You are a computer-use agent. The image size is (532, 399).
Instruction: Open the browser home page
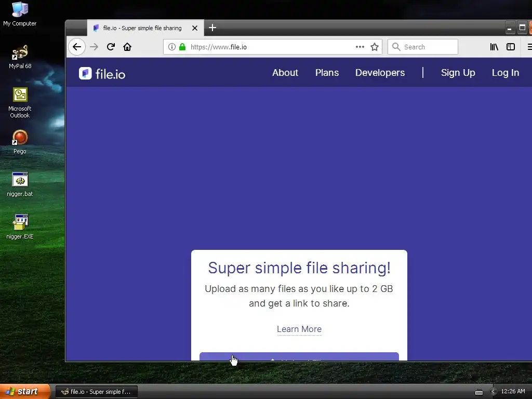(127, 47)
